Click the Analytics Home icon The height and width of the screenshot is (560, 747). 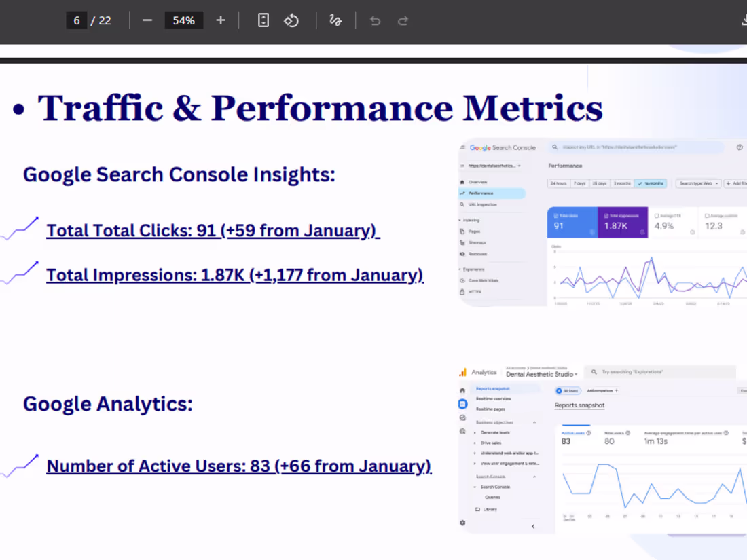coord(462,390)
